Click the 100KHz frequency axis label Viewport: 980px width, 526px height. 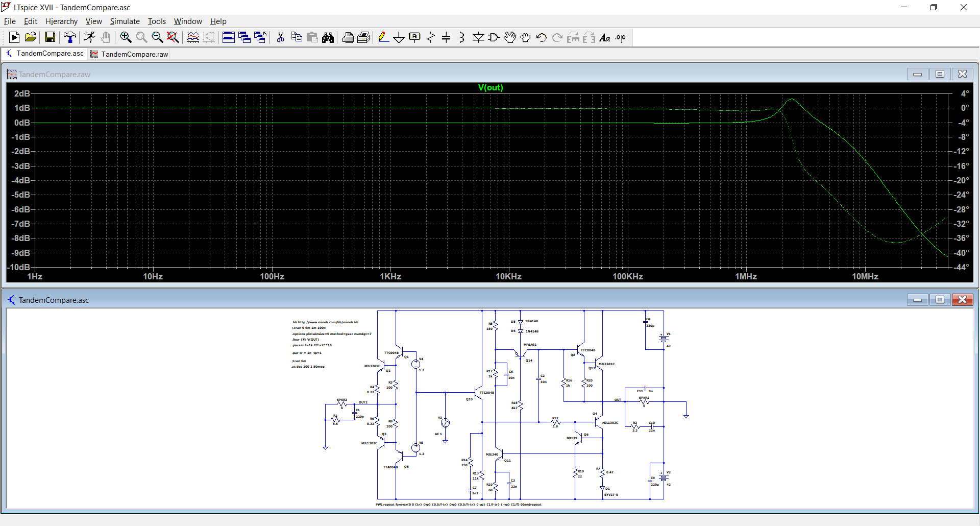pos(628,276)
